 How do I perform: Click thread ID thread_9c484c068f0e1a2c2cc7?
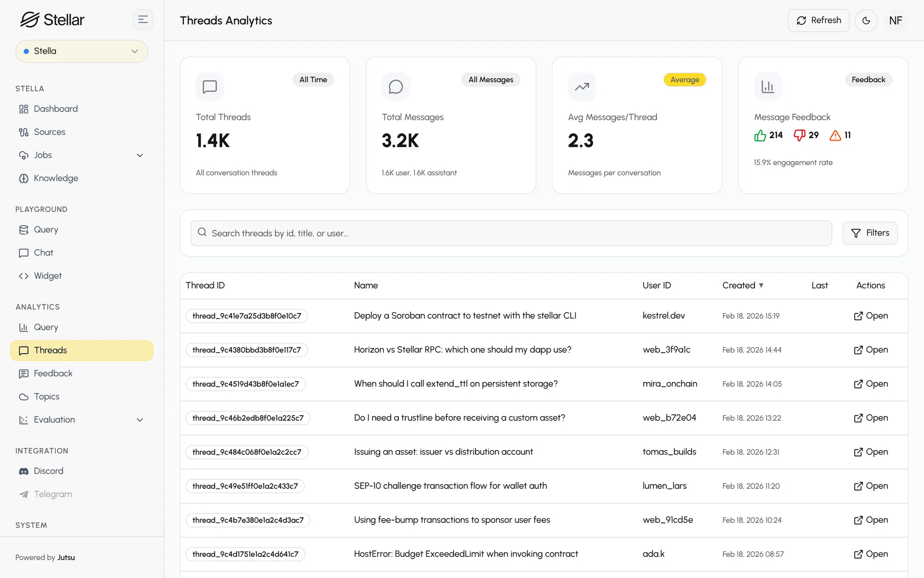tap(247, 452)
